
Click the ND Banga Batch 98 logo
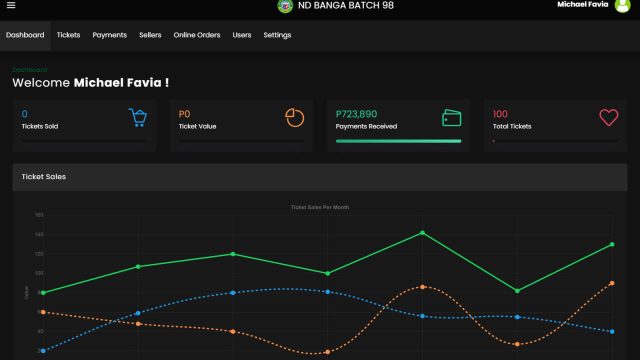coord(285,6)
